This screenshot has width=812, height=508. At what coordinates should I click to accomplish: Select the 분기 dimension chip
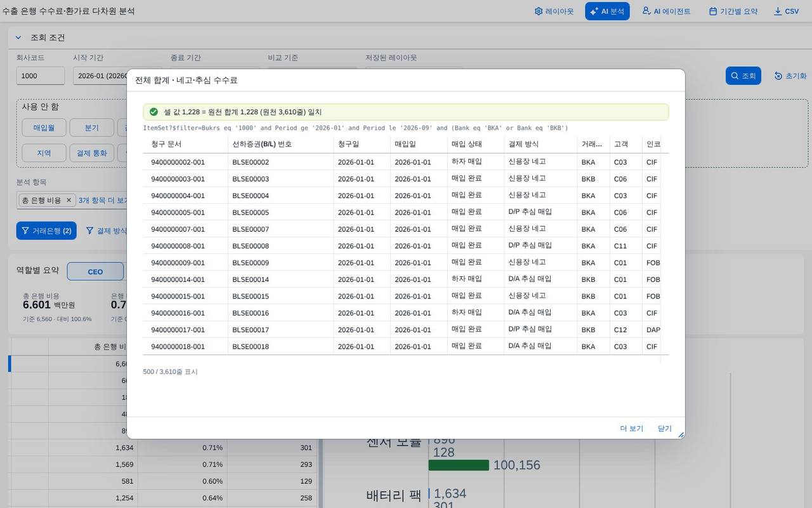(x=91, y=128)
